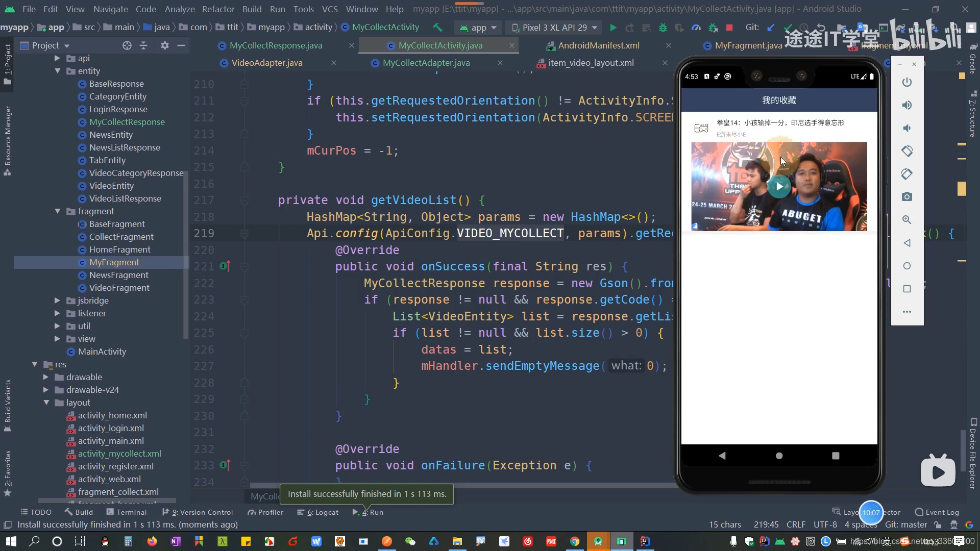
Task: Run app with green play icon
Action: click(613, 28)
